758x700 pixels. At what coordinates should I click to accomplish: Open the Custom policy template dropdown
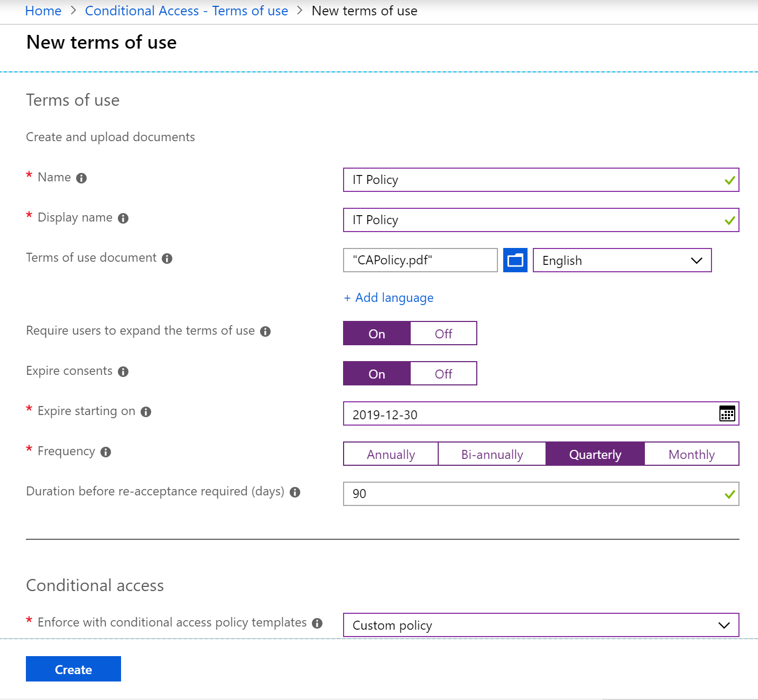540,625
